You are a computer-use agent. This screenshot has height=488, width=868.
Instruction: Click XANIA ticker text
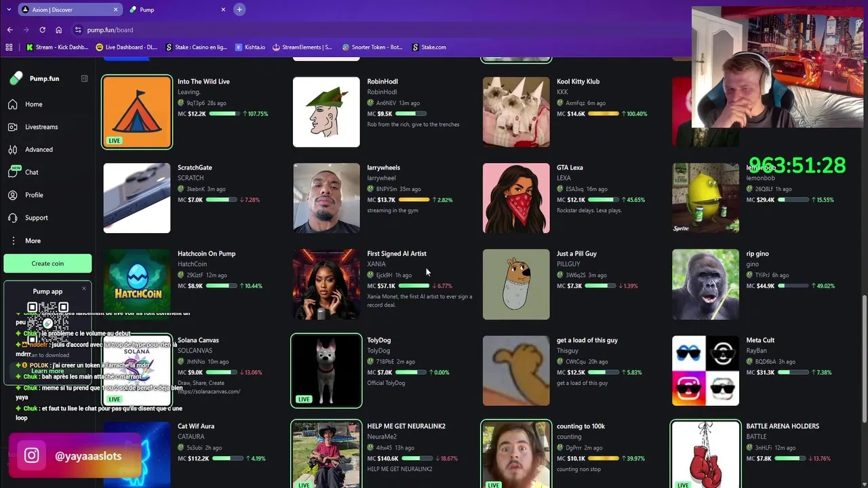pyautogui.click(x=376, y=264)
